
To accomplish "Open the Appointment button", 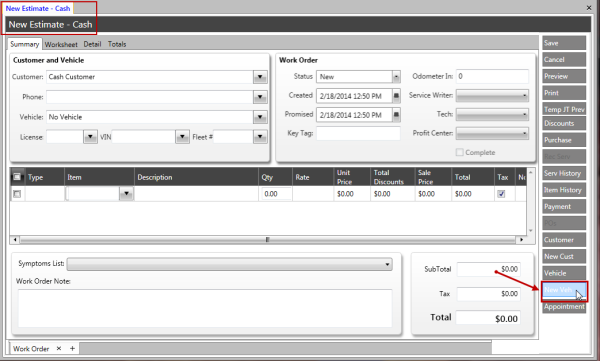I will pos(564,307).
